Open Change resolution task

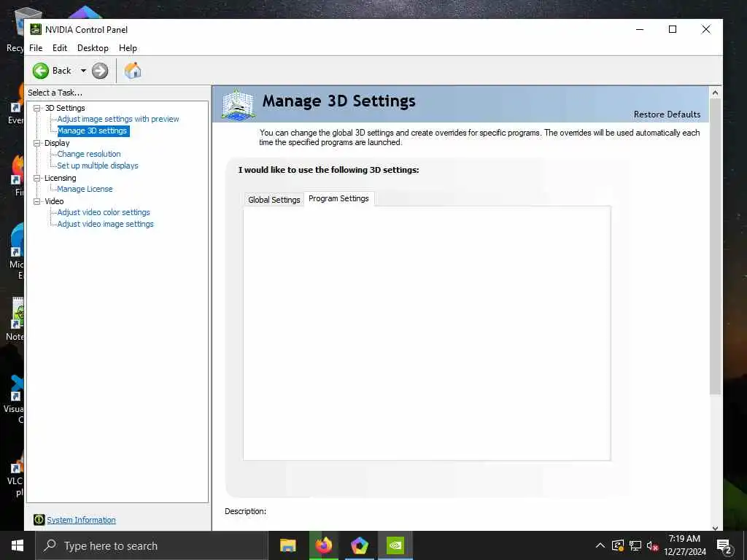(x=89, y=154)
